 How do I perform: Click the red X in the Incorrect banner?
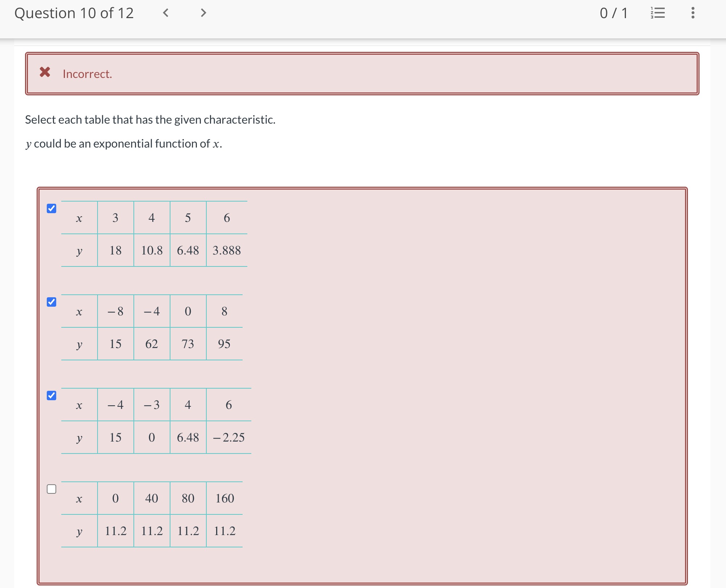click(45, 73)
